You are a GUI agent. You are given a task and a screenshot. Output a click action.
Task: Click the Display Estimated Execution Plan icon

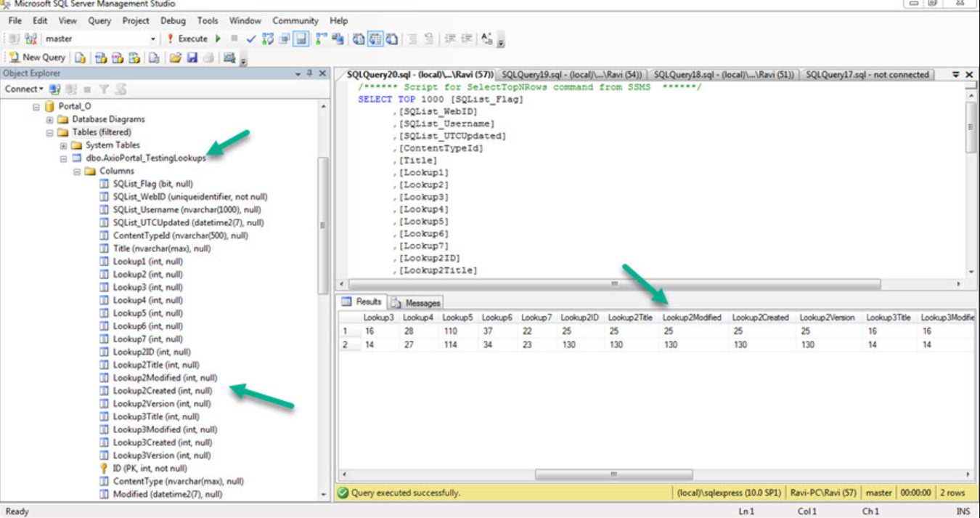tap(266, 39)
